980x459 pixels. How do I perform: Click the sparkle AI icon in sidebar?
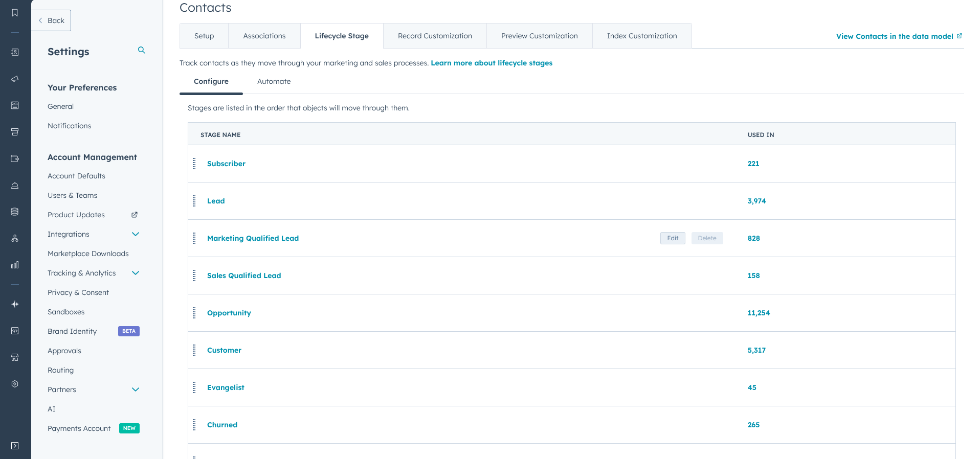pos(15,304)
